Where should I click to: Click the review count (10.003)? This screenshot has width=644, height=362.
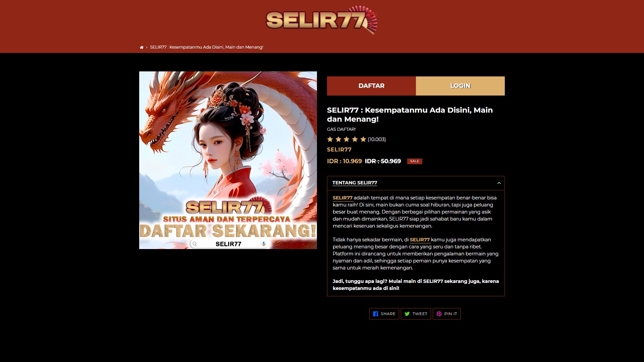pos(377,139)
